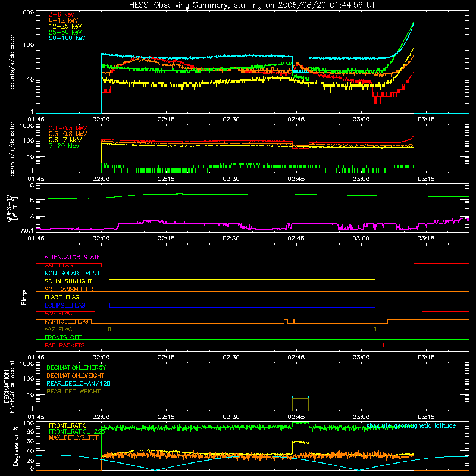476x476 pixels.
Task: Click the 0.8-7 MeV legend entry
Action: tap(65, 140)
